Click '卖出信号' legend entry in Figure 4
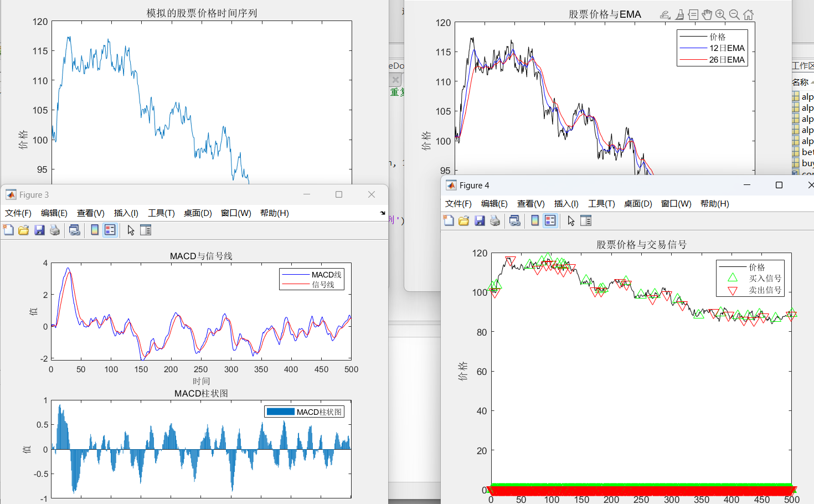This screenshot has height=504, width=814. click(765, 290)
